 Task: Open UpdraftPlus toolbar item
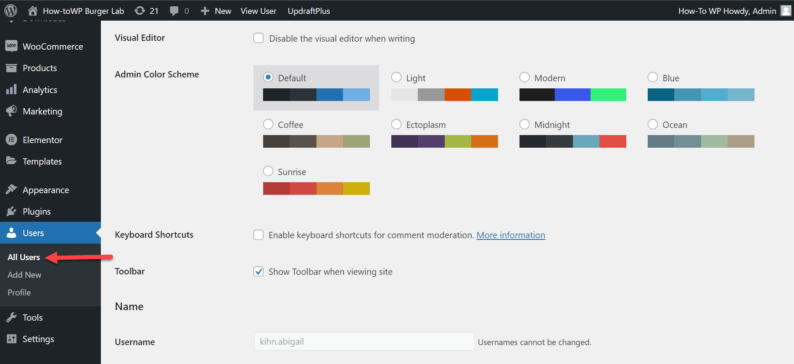309,11
